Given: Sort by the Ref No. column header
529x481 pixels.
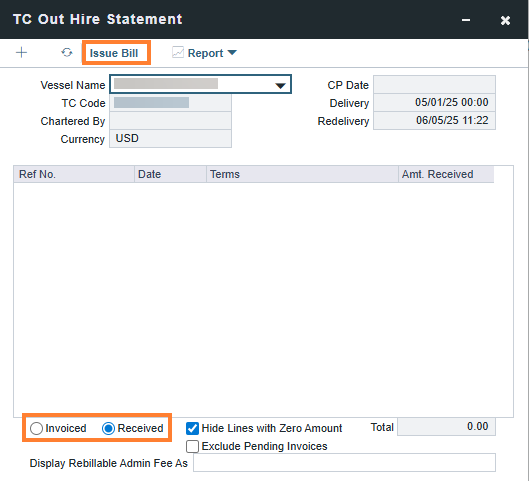Looking at the screenshot, I should click(74, 174).
